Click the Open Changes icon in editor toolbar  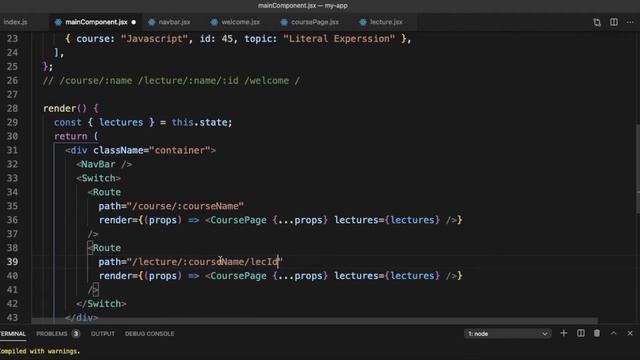(597, 22)
